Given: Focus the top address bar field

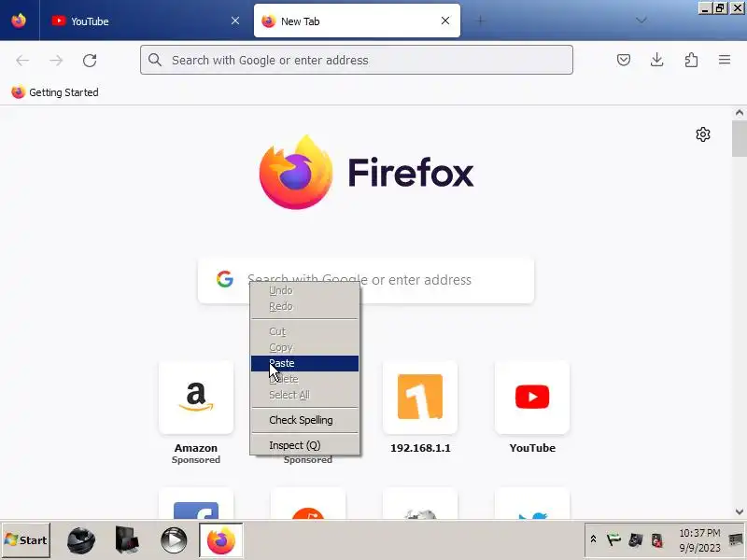Looking at the screenshot, I should click(x=357, y=60).
